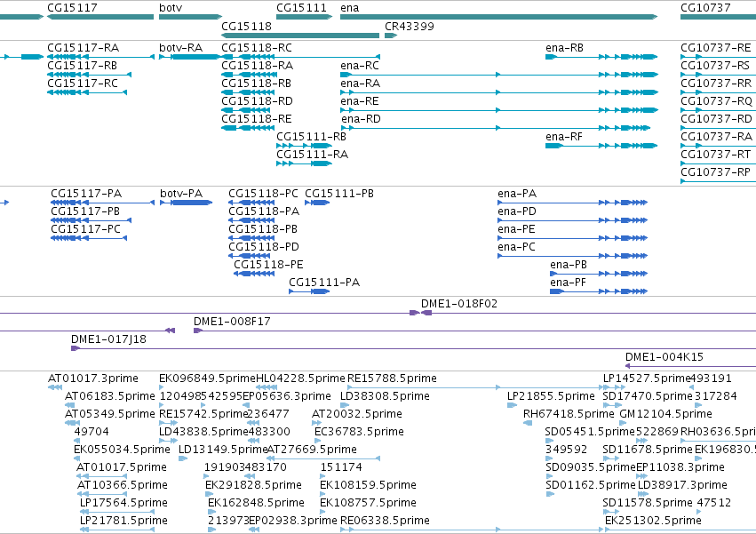This screenshot has width=756, height=534.
Task: Click the CG15117 gene label
Action: click(72, 8)
